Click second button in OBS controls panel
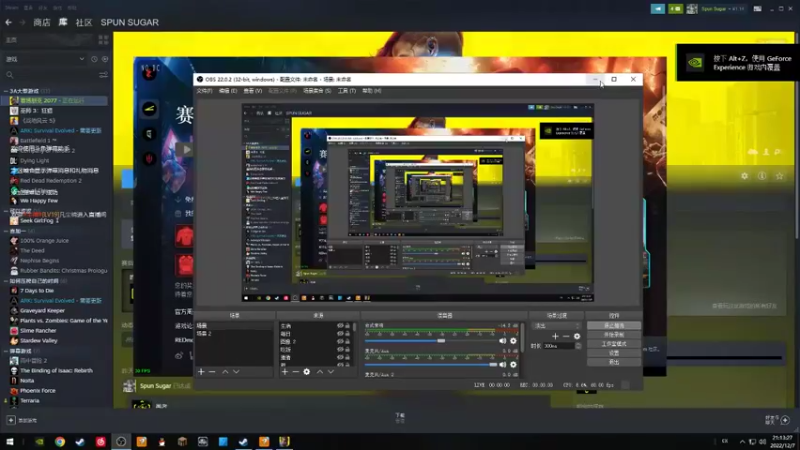This screenshot has height=450, width=800. point(614,335)
